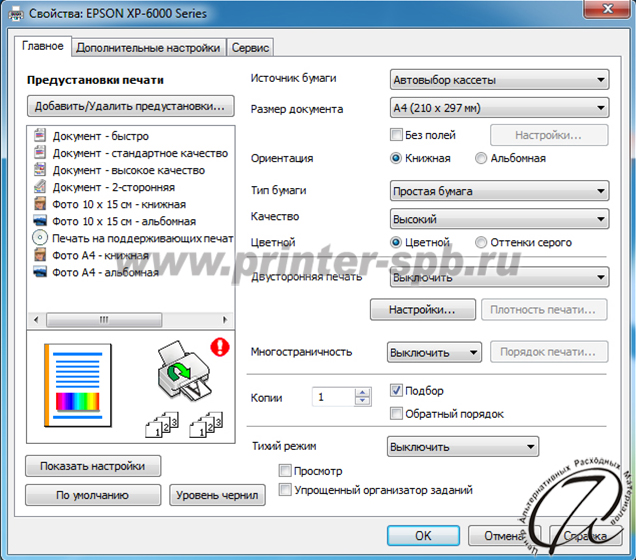Choose 'Печать на поддерживающих печат' preset

click(x=142, y=238)
